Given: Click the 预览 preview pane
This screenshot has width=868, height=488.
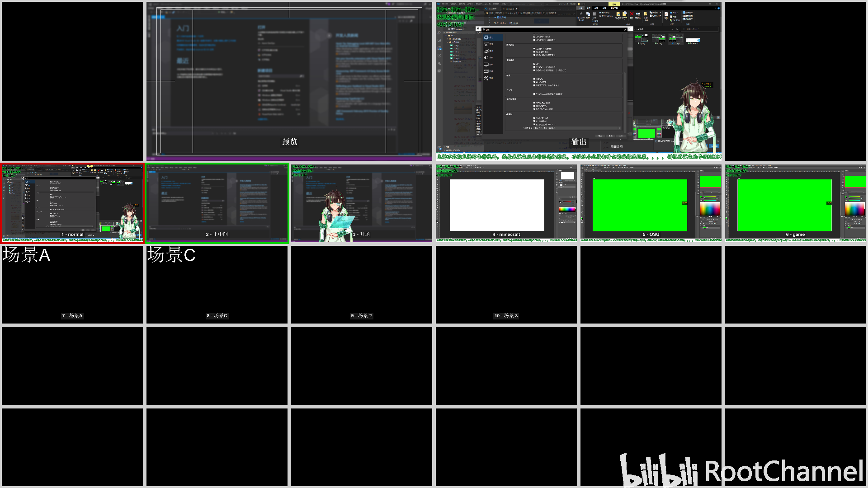Looking at the screenshot, I should [x=289, y=81].
